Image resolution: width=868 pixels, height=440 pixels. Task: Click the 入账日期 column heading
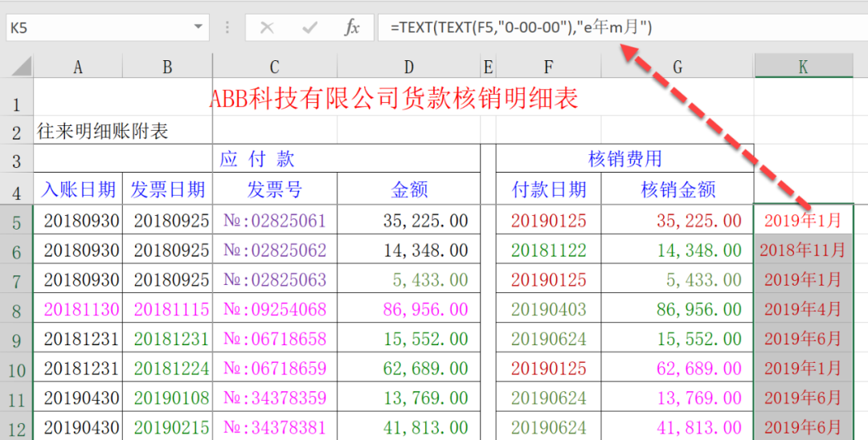tap(78, 189)
